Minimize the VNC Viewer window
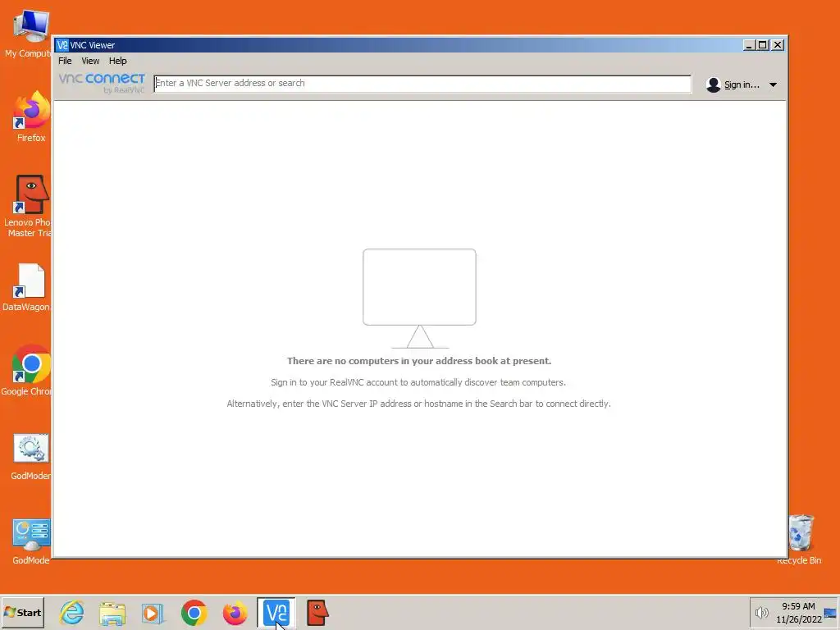Viewport: 840px width, 630px height. (749, 45)
